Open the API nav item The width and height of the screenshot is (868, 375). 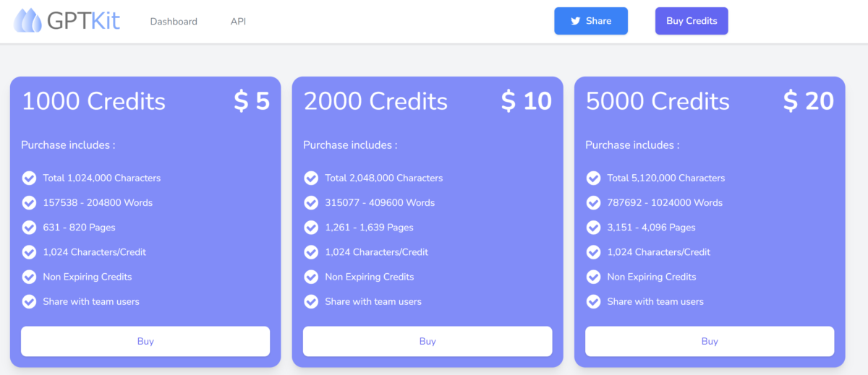(238, 22)
